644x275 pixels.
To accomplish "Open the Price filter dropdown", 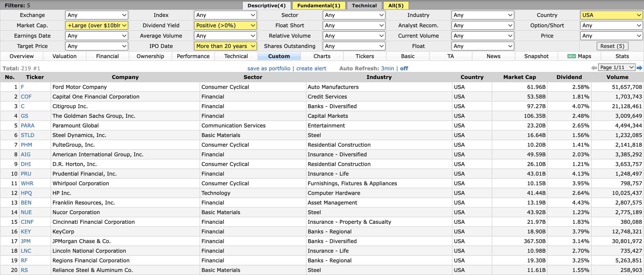I will (611, 36).
